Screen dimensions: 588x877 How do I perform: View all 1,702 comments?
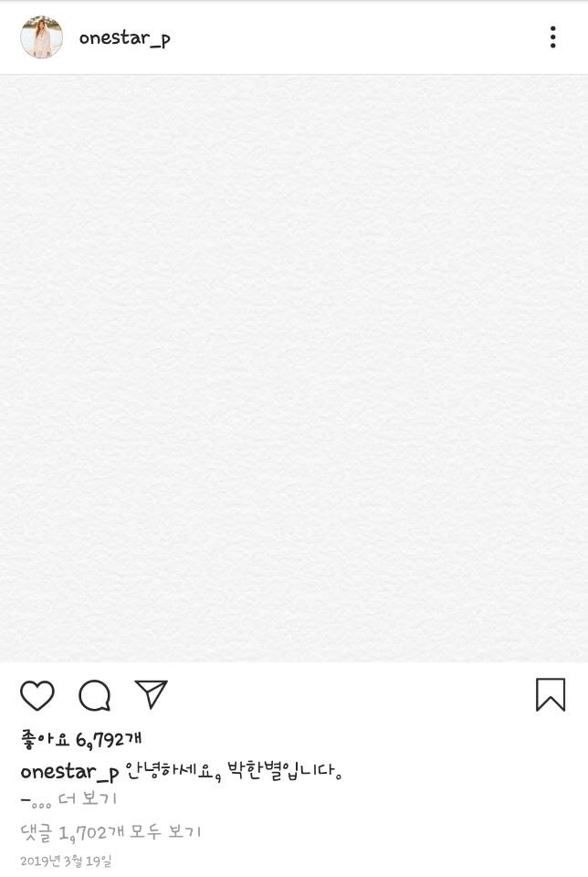click(x=110, y=832)
